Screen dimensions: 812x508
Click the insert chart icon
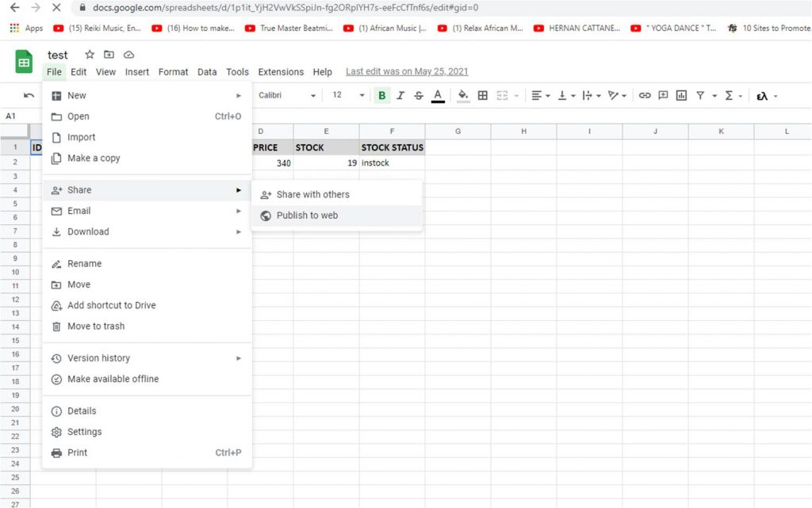click(x=681, y=95)
